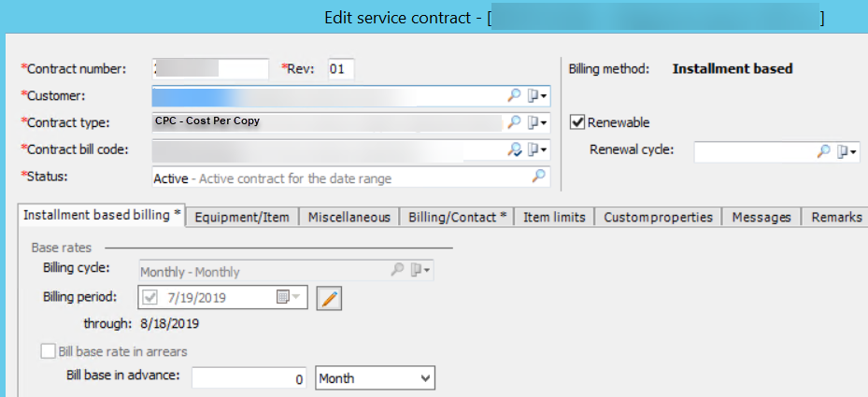The width and height of the screenshot is (868, 397).
Task: Click the Contract number input field
Action: click(210, 69)
